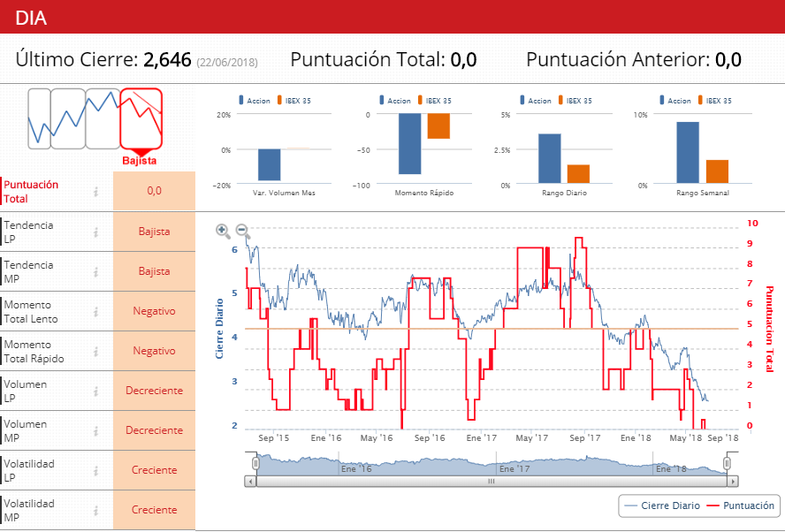This screenshot has height=532, width=785.
Task: Open info icon for Puntuación Total
Action: [x=95, y=191]
